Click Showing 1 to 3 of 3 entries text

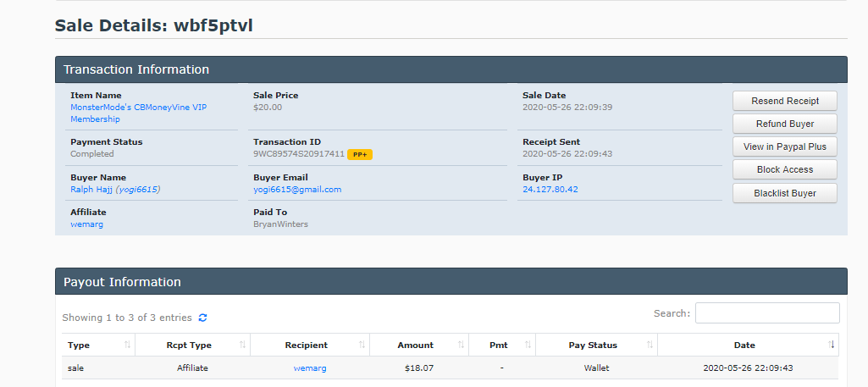point(127,318)
